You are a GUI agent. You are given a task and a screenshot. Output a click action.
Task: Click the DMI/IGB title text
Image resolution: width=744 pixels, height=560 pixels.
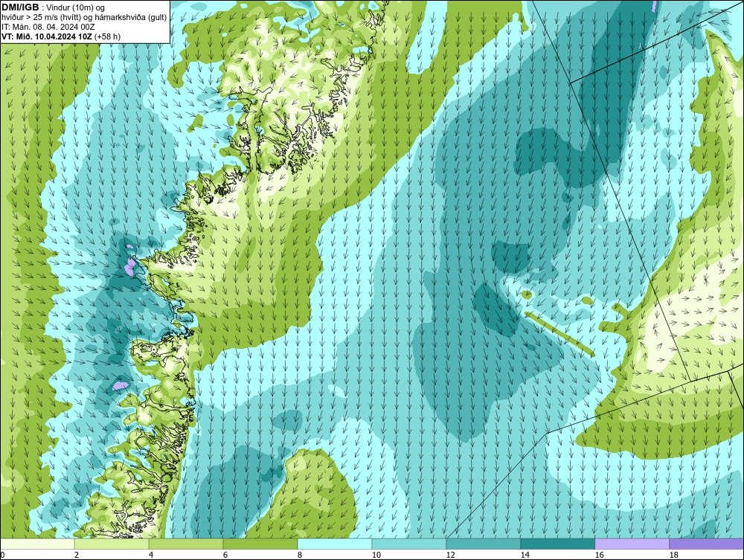(20, 7)
